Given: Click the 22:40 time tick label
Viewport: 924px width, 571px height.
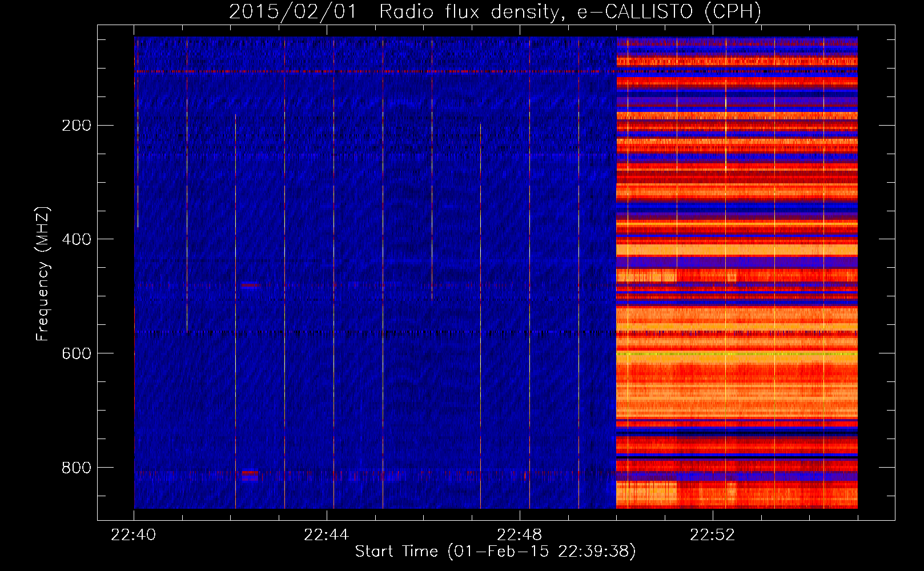Looking at the screenshot, I should click(x=134, y=535).
